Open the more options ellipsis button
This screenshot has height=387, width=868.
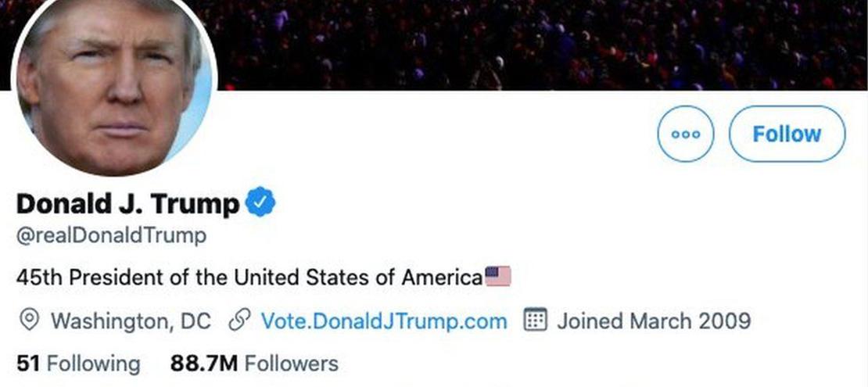[686, 134]
